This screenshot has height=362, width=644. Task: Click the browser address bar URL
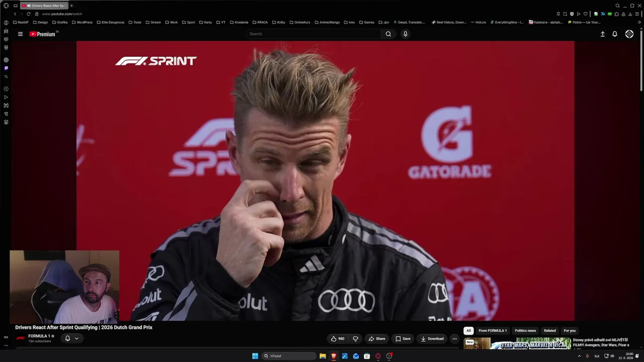[62, 14]
